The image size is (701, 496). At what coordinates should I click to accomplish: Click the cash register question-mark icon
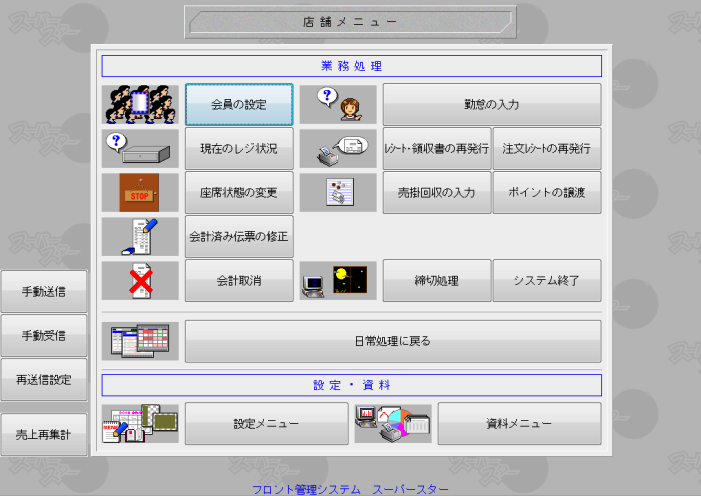140,148
